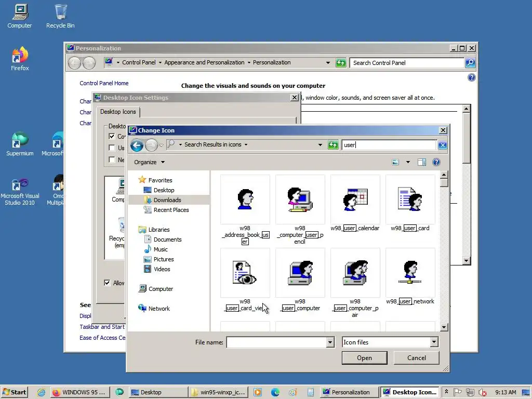Open Desktop under Favorites
532x399 pixels.
(x=159, y=190)
